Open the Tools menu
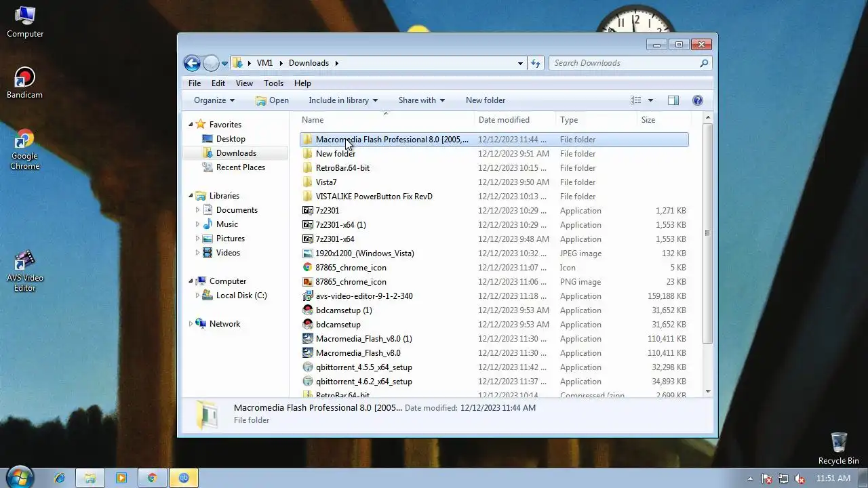This screenshot has width=868, height=488. click(x=274, y=83)
